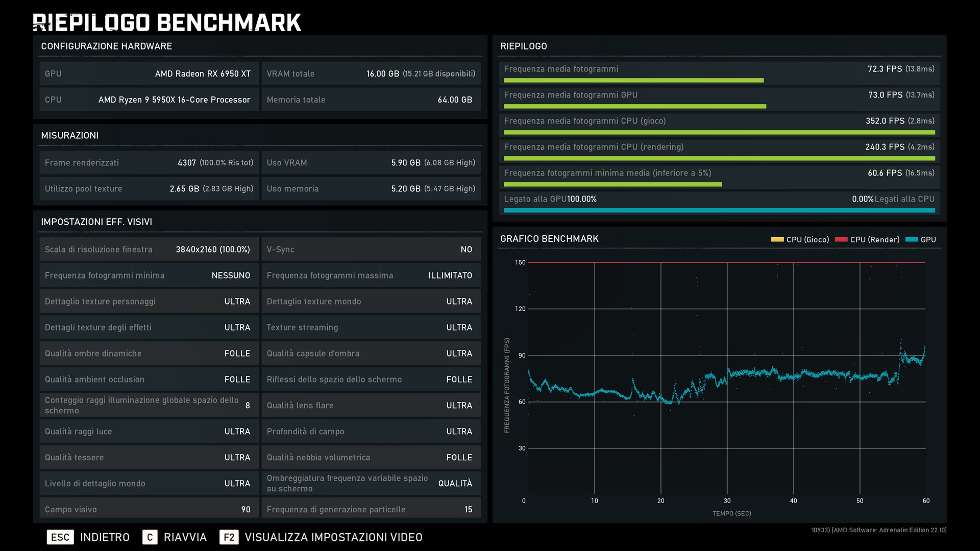Click the Qualità ombre dinamiche FOLLE row
This screenshot has height=551, width=980.
coord(149,354)
